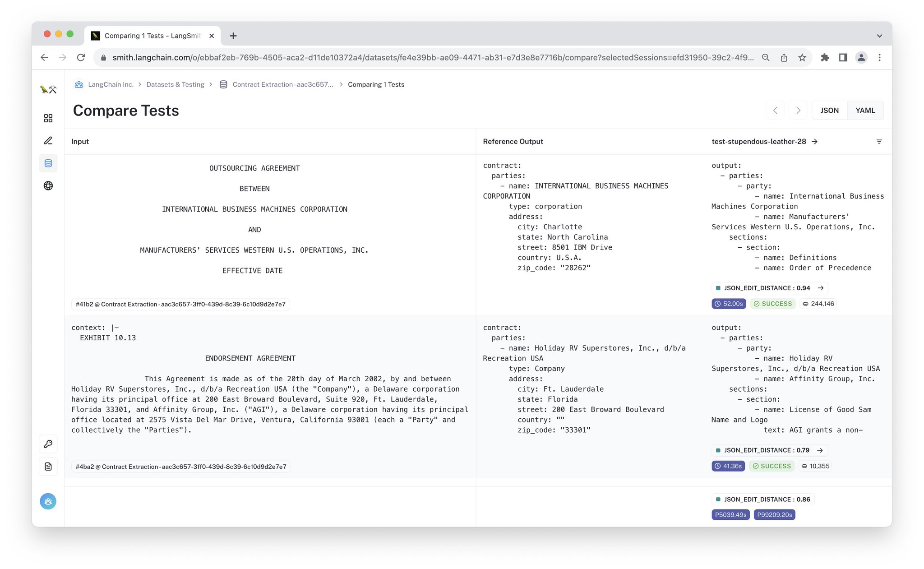The height and width of the screenshot is (569, 924).
Task: Click the aggregate JSON_EDIT_DISTANCE 0.86 badge
Action: click(763, 500)
